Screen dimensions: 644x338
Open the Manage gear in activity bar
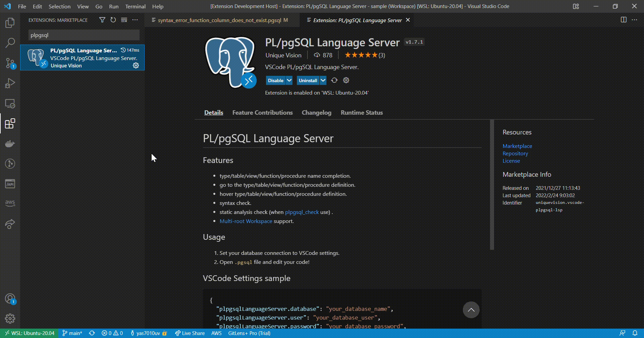[10, 319]
